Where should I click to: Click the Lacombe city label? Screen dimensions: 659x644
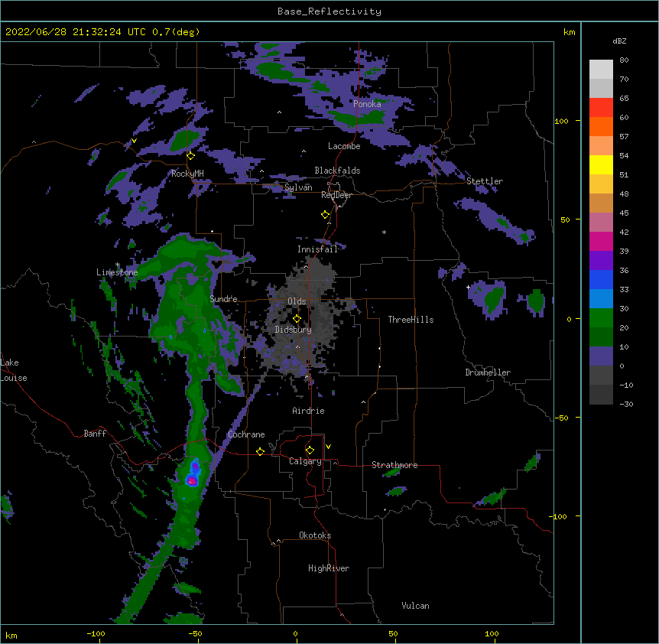pos(344,146)
